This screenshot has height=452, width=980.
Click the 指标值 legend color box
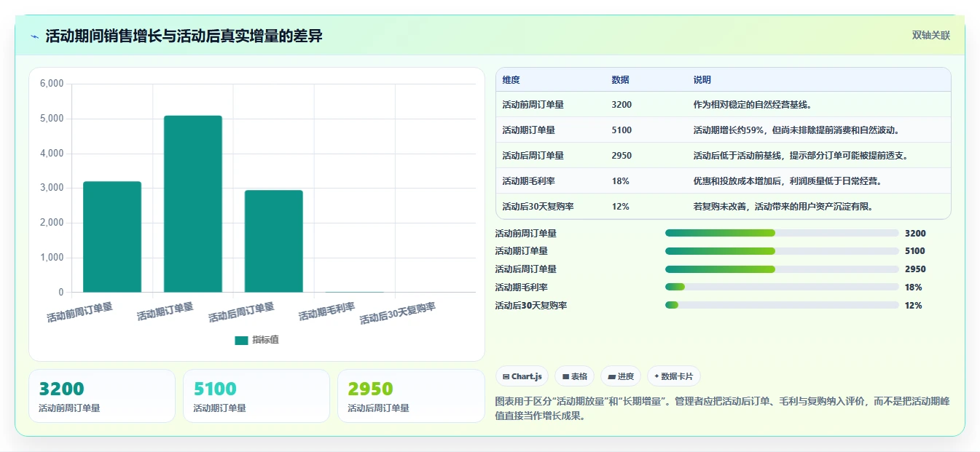coord(241,340)
